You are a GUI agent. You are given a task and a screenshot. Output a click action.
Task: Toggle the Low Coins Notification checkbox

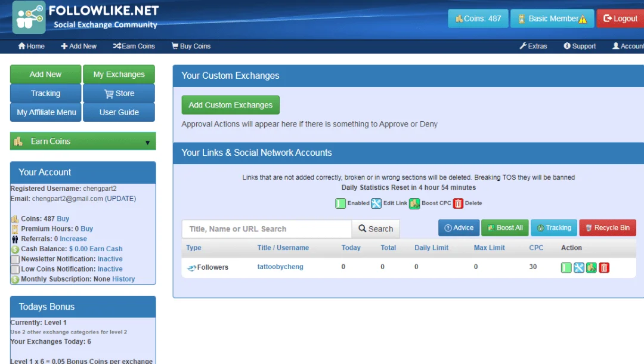15,270
